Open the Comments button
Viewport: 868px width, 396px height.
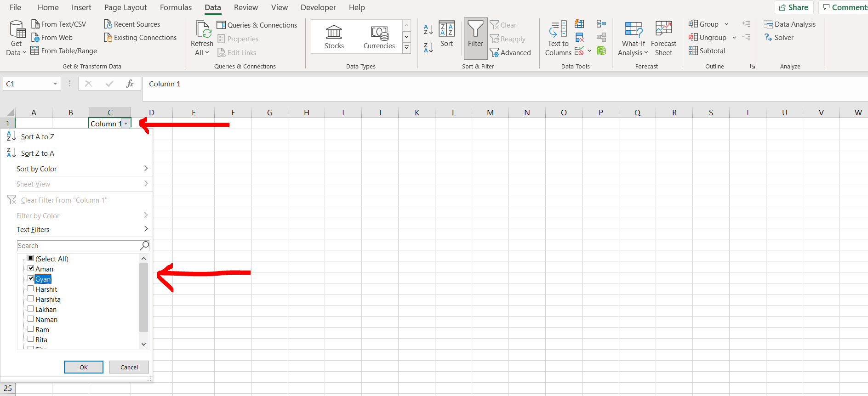pos(844,7)
